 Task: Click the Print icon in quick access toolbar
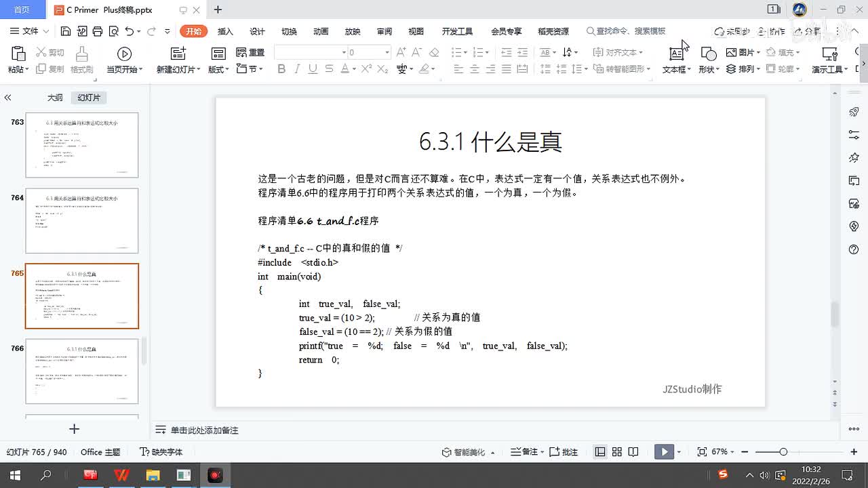pos(98,31)
